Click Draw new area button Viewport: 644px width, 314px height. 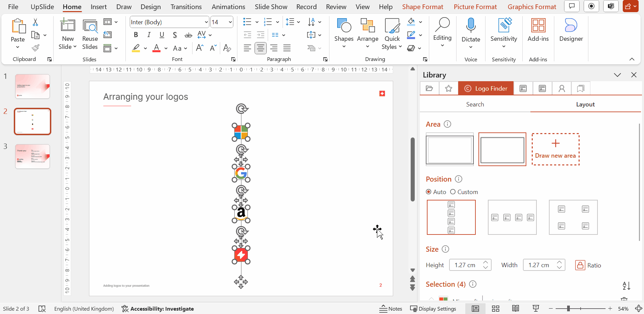pyautogui.click(x=555, y=149)
